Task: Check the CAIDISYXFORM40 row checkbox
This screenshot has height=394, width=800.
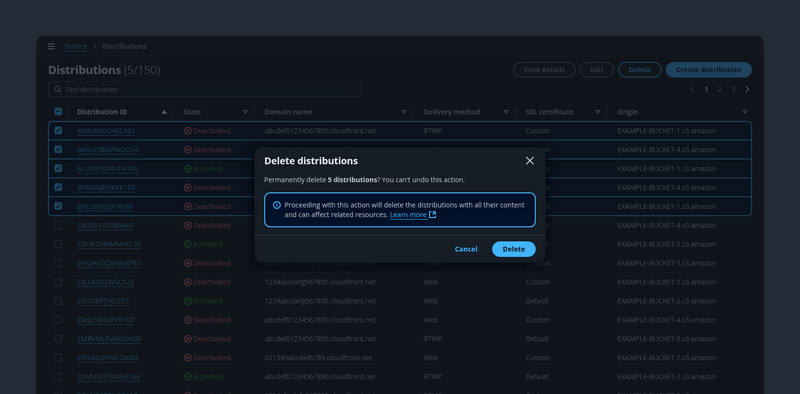Action: pyautogui.click(x=58, y=225)
